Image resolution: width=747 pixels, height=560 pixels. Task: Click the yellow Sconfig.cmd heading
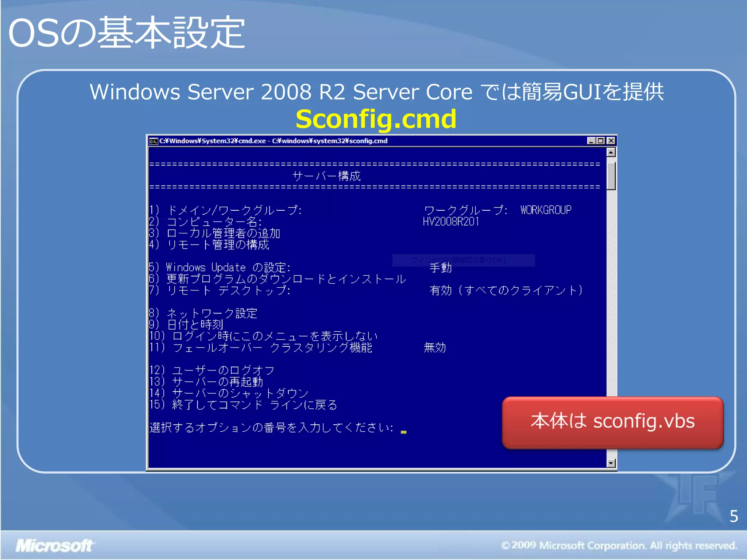[376, 119]
